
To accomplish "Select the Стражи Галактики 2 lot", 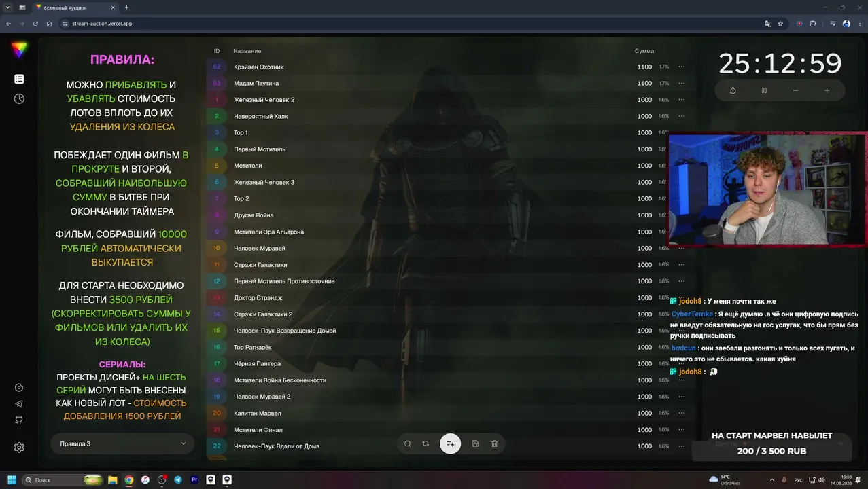I will 263,314.
